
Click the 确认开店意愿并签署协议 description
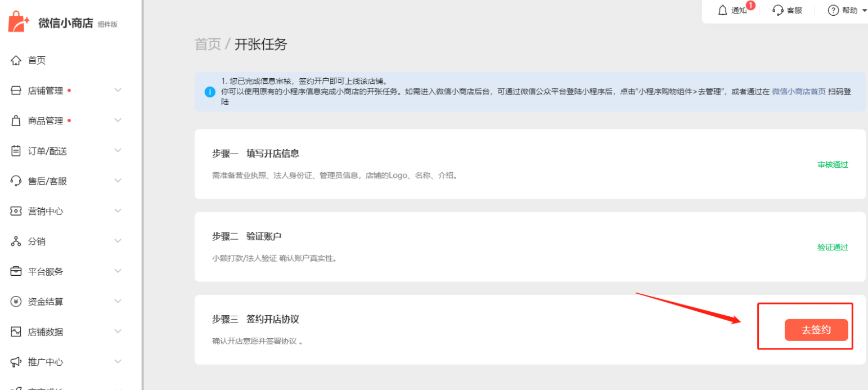click(x=257, y=341)
